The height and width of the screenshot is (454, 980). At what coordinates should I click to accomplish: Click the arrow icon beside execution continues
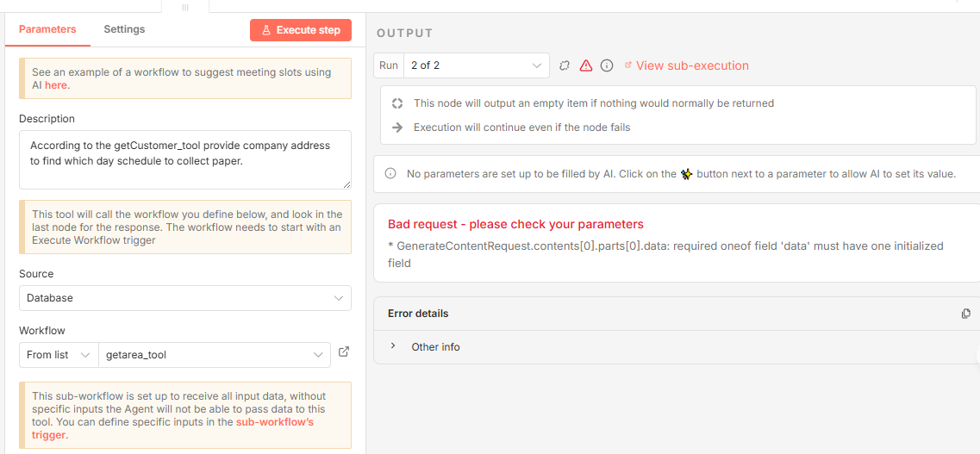[397, 127]
